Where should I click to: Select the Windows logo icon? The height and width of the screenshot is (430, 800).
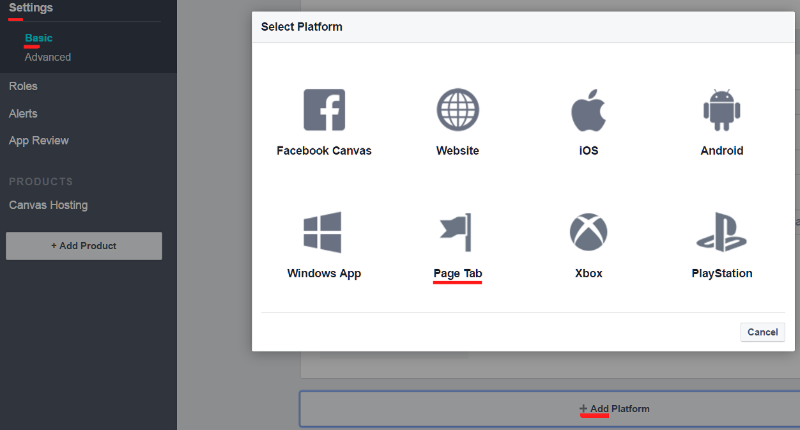323,232
